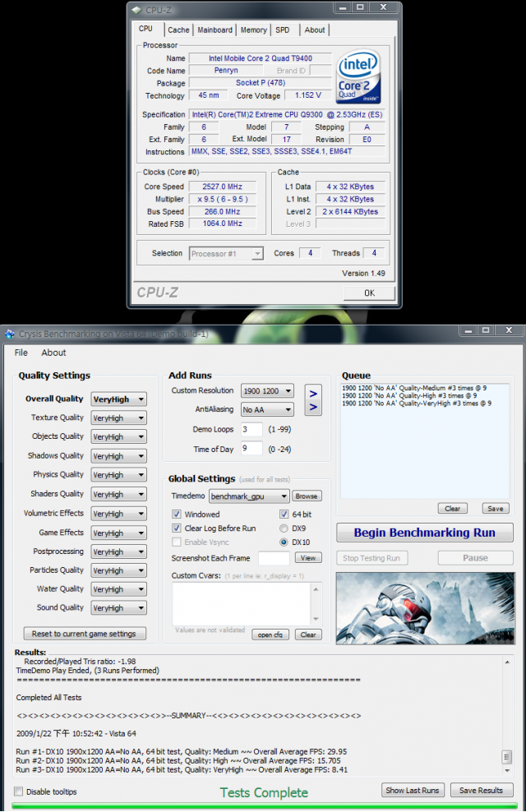This screenshot has width=526, height=812.
Task: Toggle the Enable Vsync checkbox
Action: click(x=176, y=542)
